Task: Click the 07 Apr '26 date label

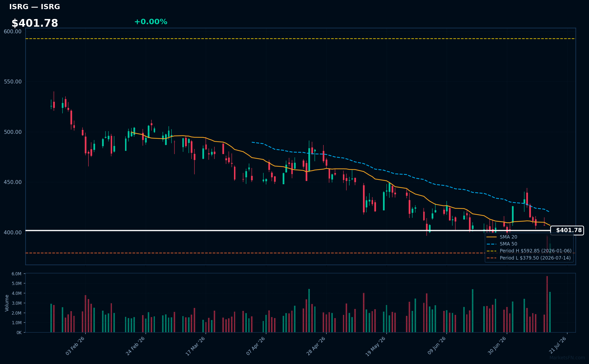Action: [256, 346]
